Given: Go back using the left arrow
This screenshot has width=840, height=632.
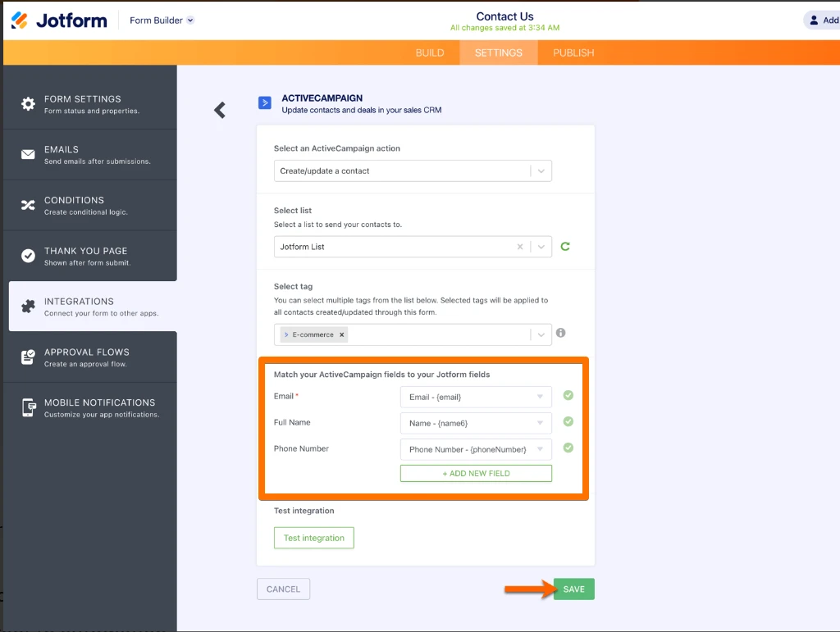Looking at the screenshot, I should click(220, 108).
